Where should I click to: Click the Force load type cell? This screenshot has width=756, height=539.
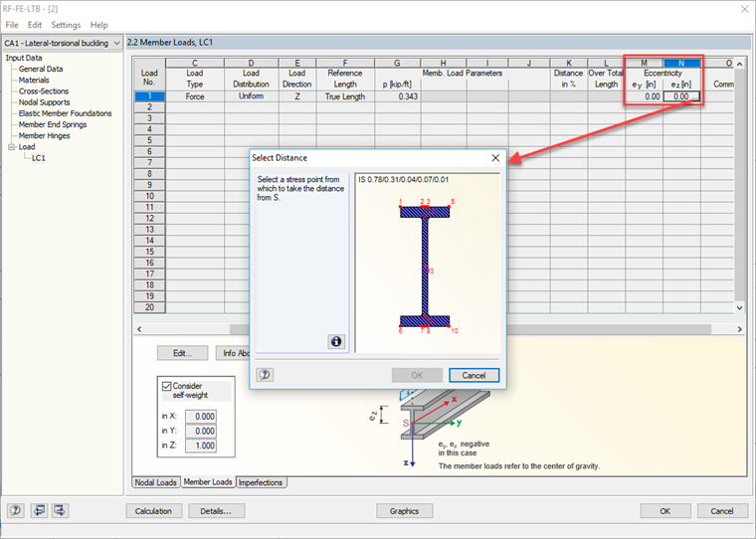(195, 96)
